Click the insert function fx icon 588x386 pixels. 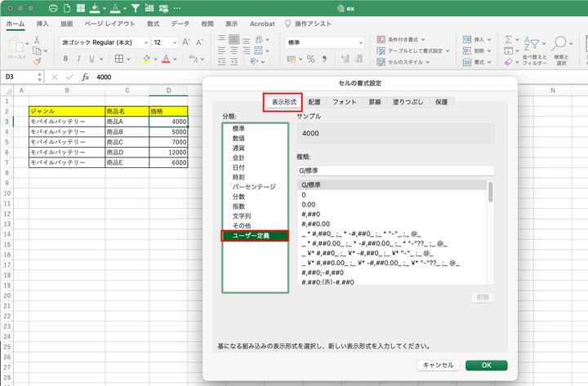click(85, 77)
